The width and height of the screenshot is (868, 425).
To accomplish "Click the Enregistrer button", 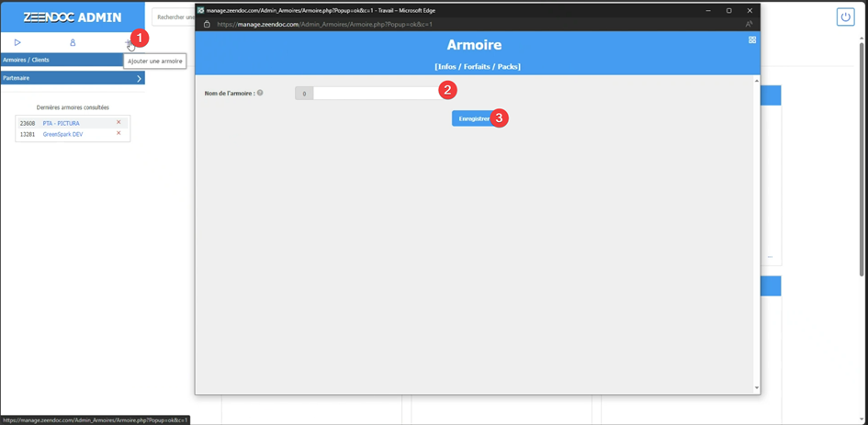I will [x=473, y=118].
